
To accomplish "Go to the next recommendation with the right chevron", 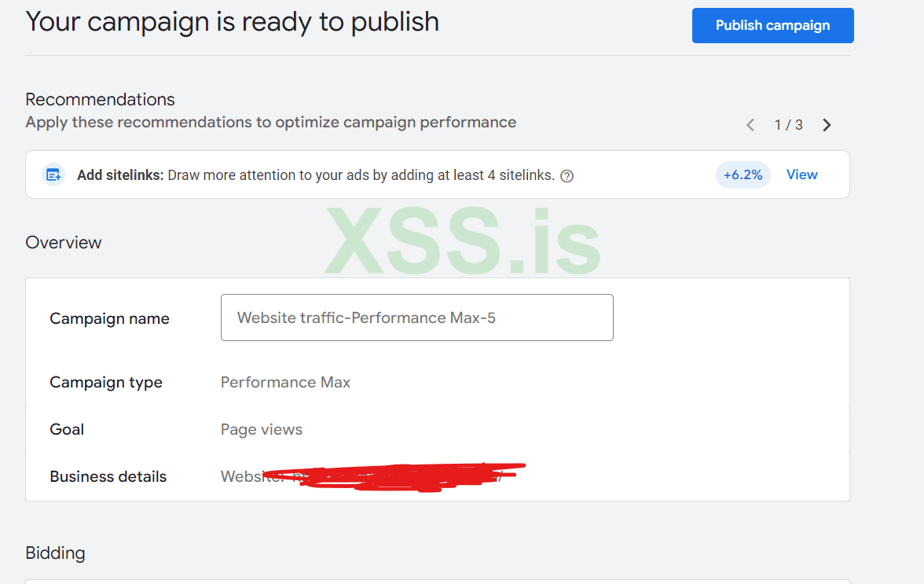I will tap(827, 125).
